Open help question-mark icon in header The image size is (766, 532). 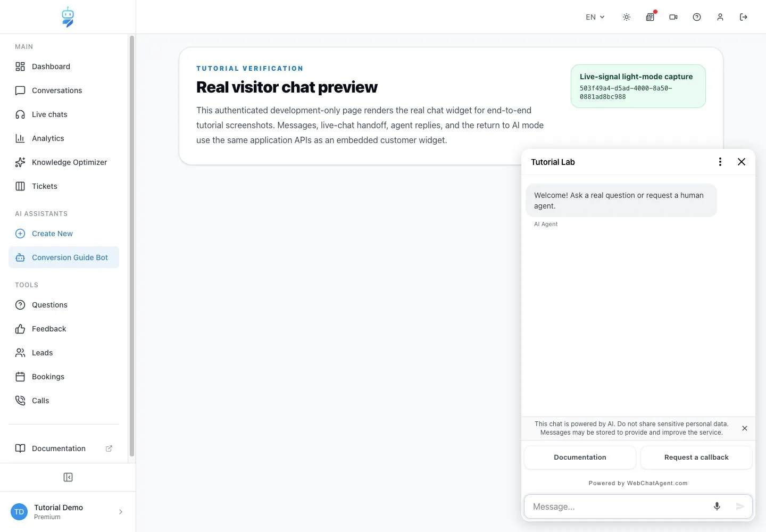click(697, 17)
